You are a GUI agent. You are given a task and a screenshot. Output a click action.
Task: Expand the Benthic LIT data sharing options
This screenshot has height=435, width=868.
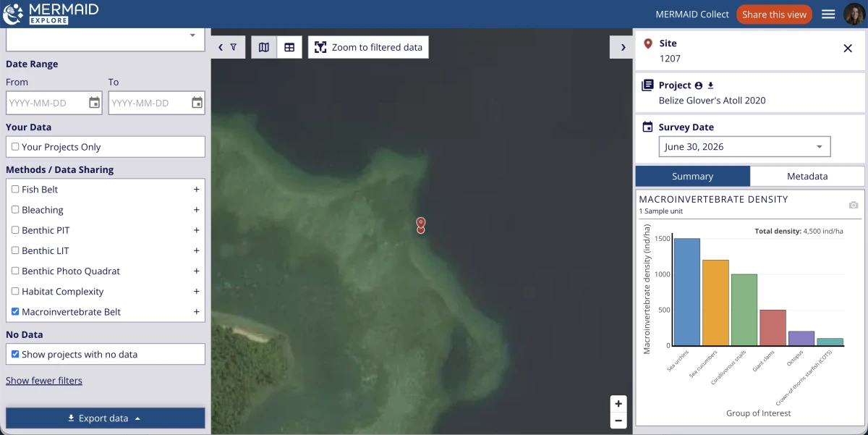point(196,250)
